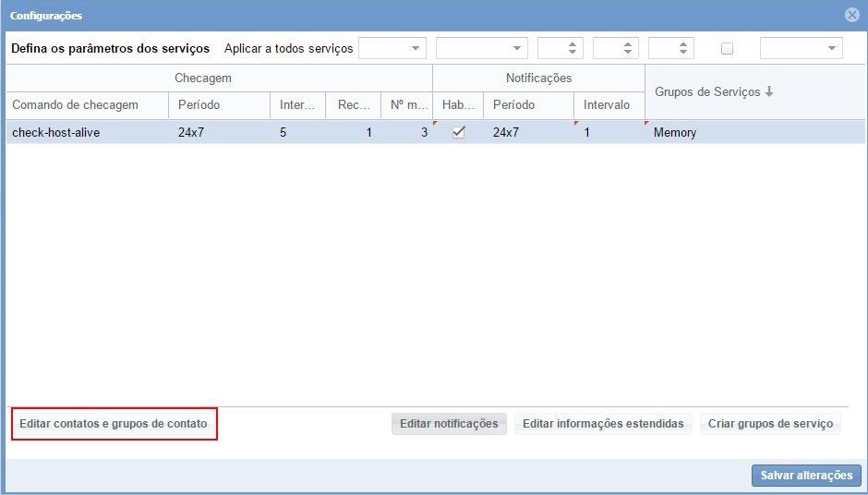Click the Memory service group cell
Viewport: 868px width, 495px height.
pyautogui.click(x=675, y=132)
